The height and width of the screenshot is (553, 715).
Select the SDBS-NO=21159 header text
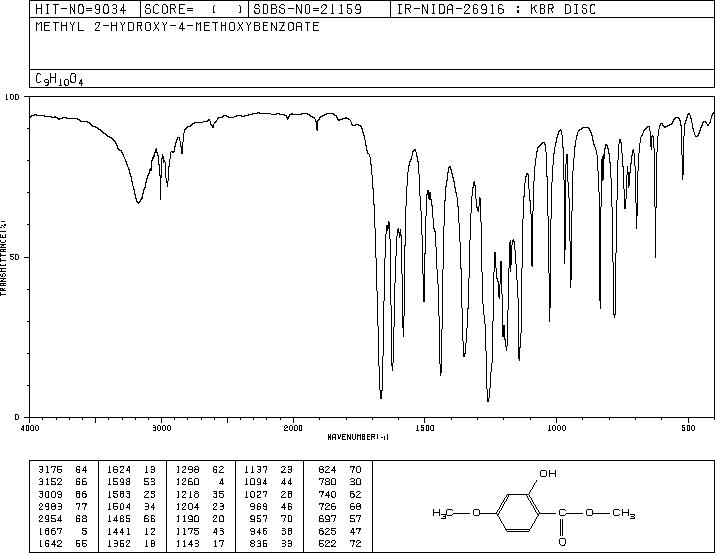(307, 9)
